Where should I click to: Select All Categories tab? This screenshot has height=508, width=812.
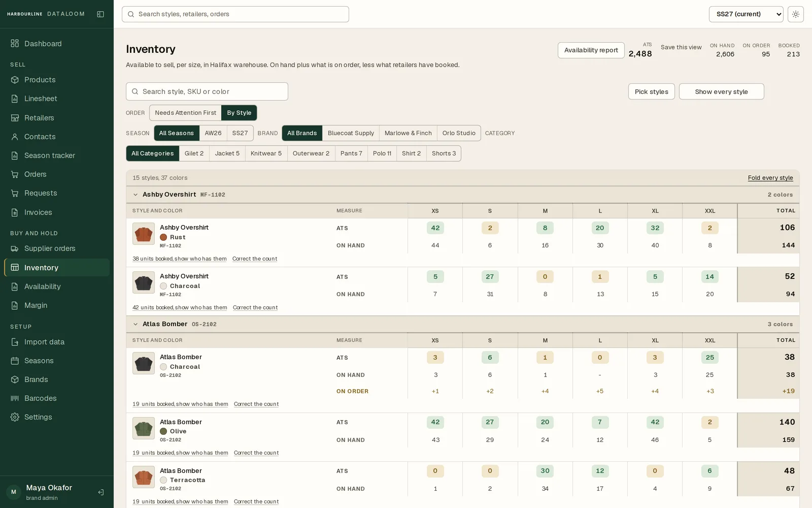[x=153, y=153]
